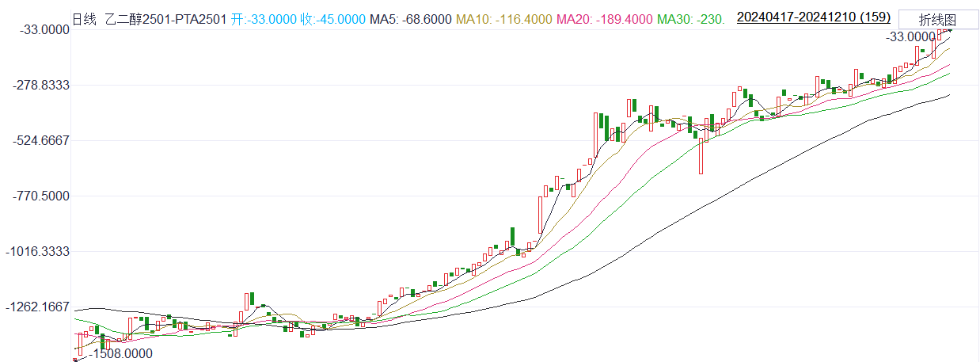Click the 开:-33.0000 opening value
980x362 pixels.
tap(264, 18)
